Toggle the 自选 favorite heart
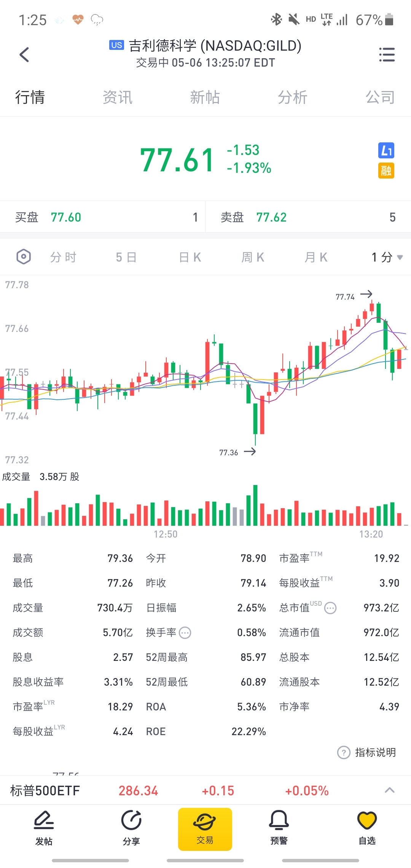 pyautogui.click(x=367, y=827)
